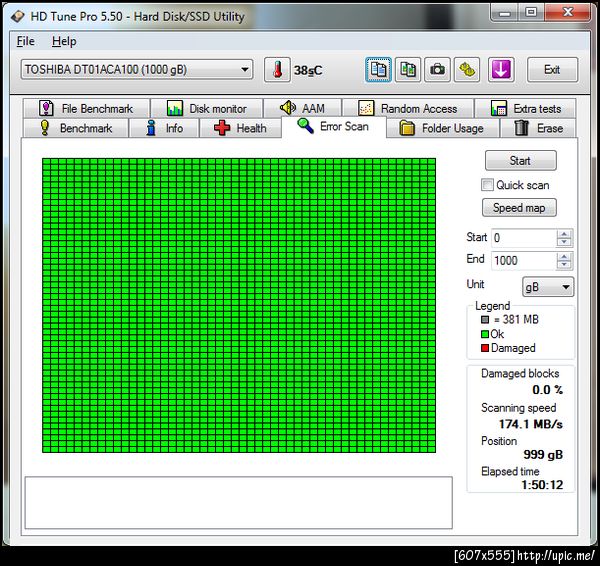This screenshot has height=566, width=600.
Task: Switch to the Folder Usage tab
Action: point(442,128)
